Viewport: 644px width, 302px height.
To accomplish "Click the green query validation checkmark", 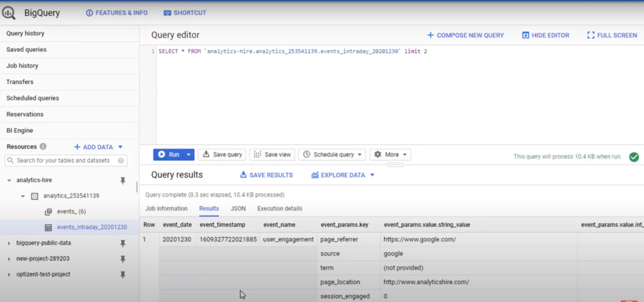I will pyautogui.click(x=634, y=157).
